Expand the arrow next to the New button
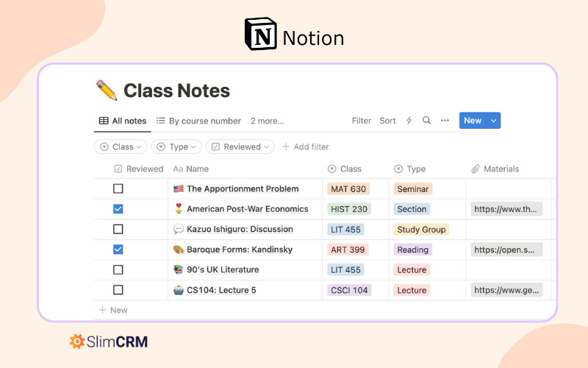This screenshot has height=368, width=588. coord(493,121)
